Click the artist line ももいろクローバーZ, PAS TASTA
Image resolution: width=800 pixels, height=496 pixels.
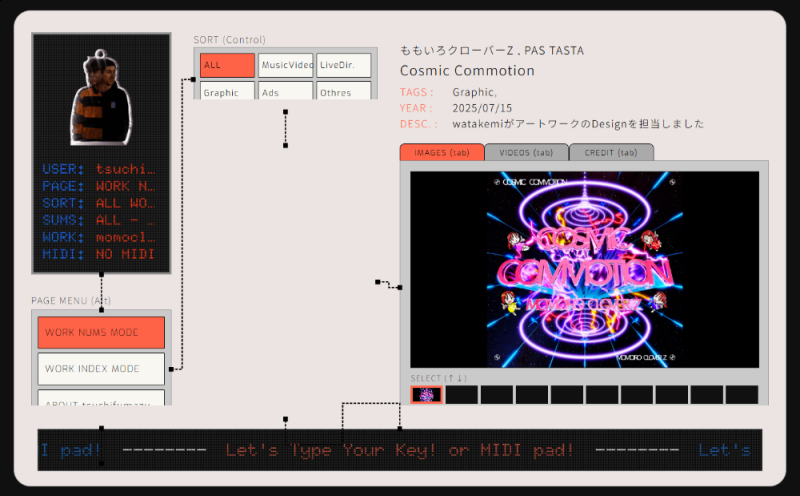pyautogui.click(x=492, y=51)
